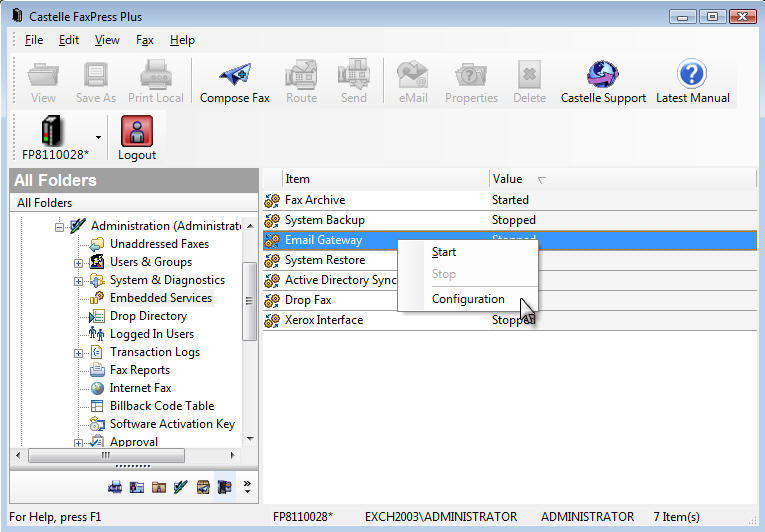765x532 pixels.
Task: Expand the System & Diagnostics node
Action: coord(79,280)
